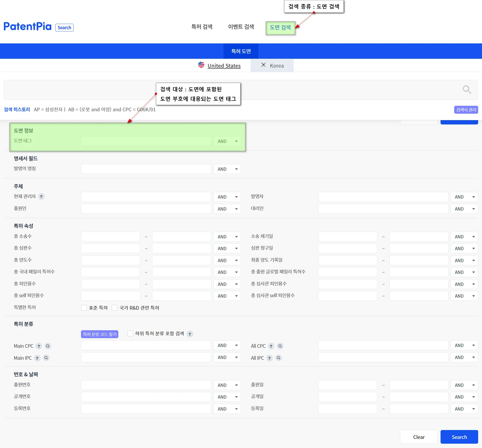The height and width of the screenshot is (448, 482).
Task: Click Main CPC question mark icon
Action: pos(39,346)
